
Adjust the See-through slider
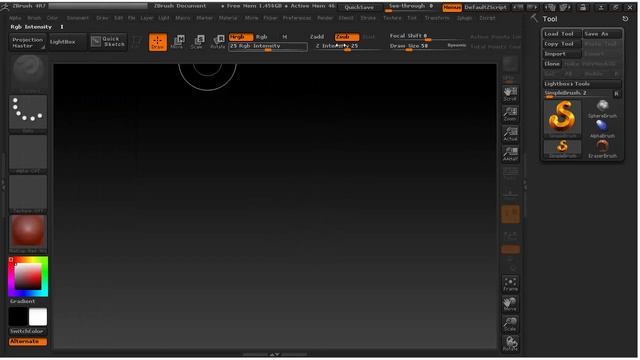(411, 7)
